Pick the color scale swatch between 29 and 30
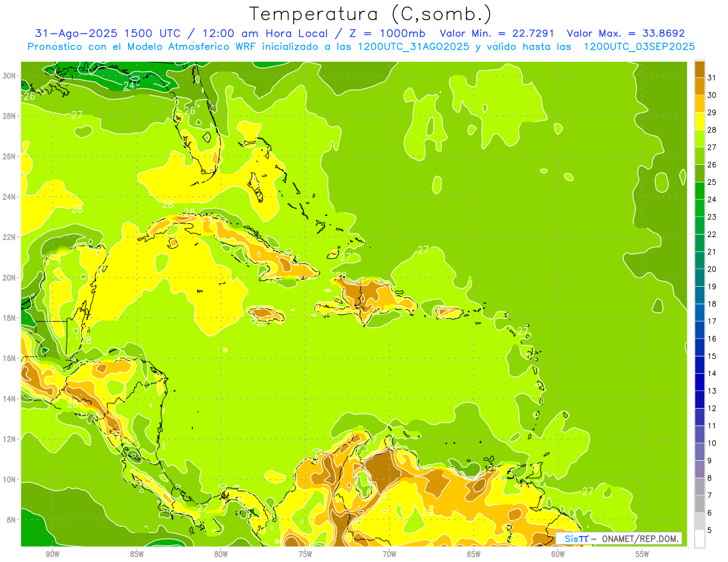Screen dimensions: 728x562 pos(699,104)
